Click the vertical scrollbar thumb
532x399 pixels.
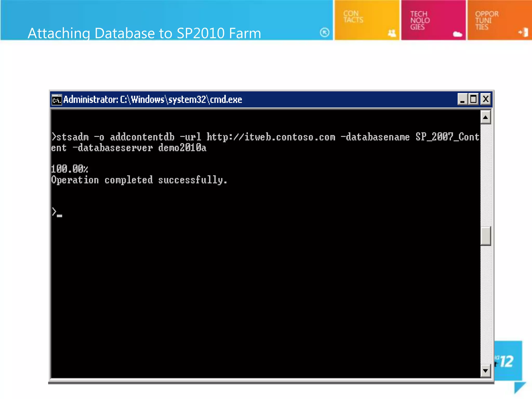point(485,236)
